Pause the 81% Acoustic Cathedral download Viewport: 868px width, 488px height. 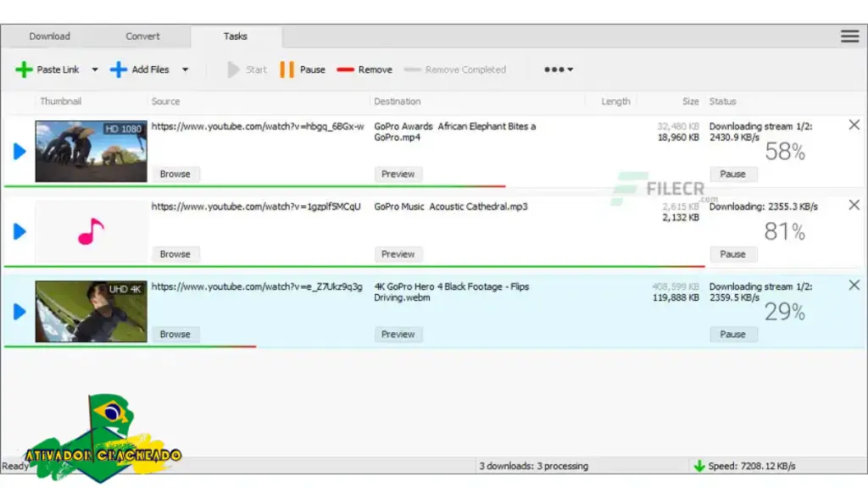coord(733,254)
